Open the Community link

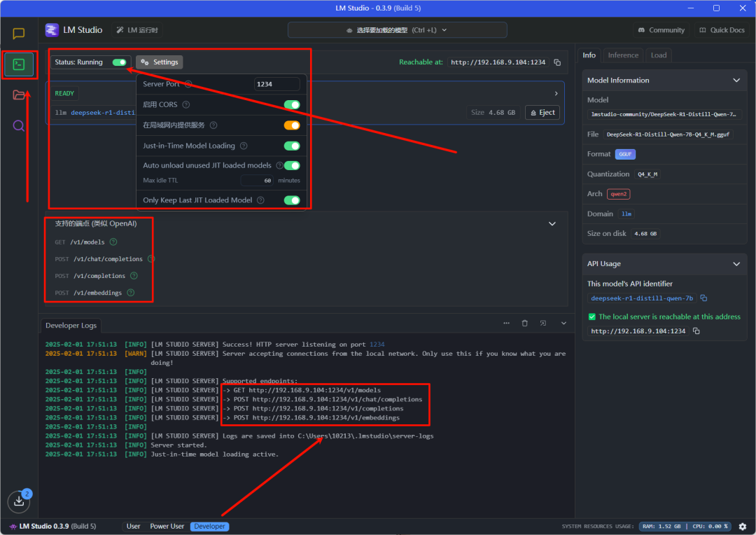tap(661, 30)
